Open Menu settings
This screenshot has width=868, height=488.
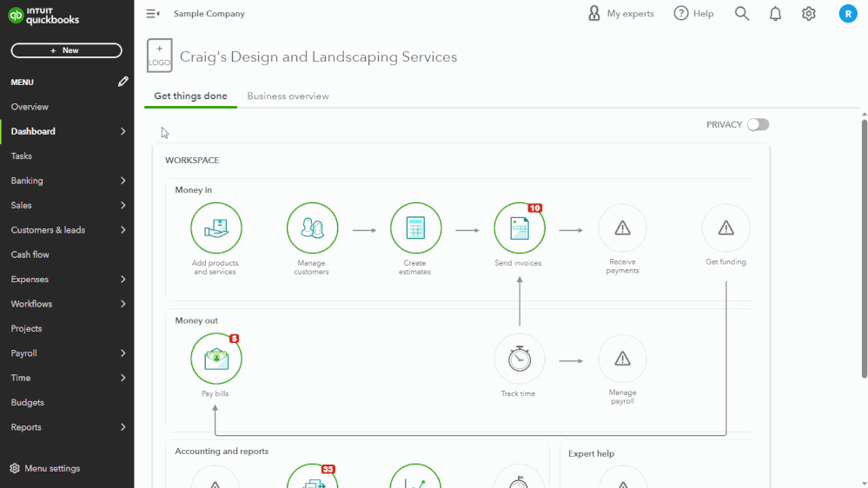click(x=45, y=468)
